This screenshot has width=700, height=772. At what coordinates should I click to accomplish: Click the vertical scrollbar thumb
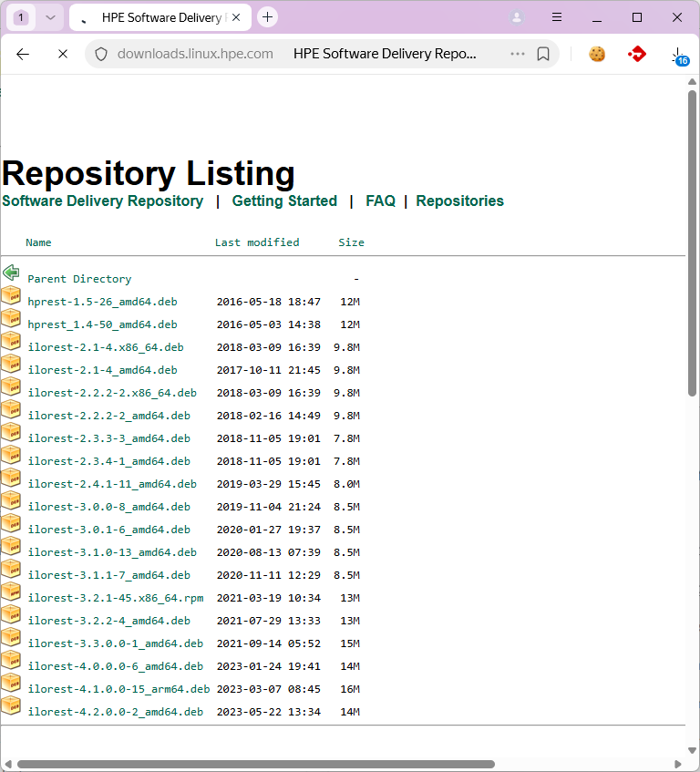pos(692,242)
